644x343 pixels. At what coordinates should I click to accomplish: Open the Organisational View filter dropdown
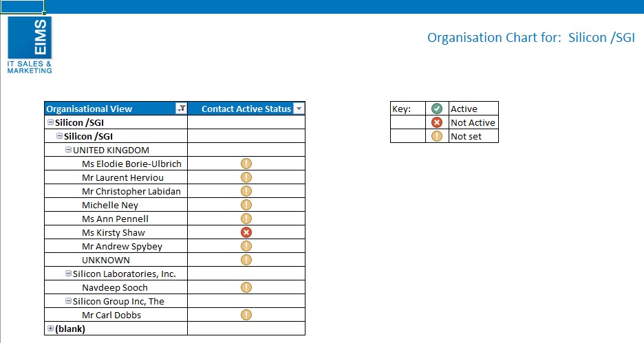(181, 109)
